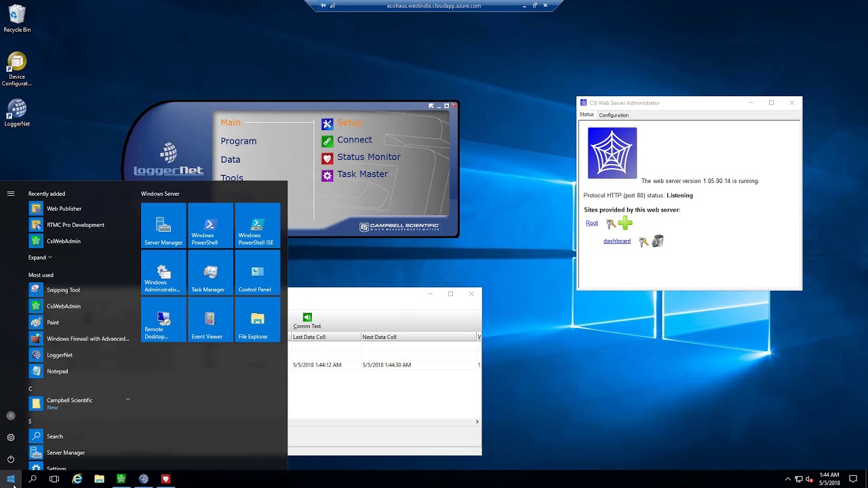Image resolution: width=868 pixels, height=488 pixels.
Task: Click taskbar search magnifier
Action: (33, 479)
